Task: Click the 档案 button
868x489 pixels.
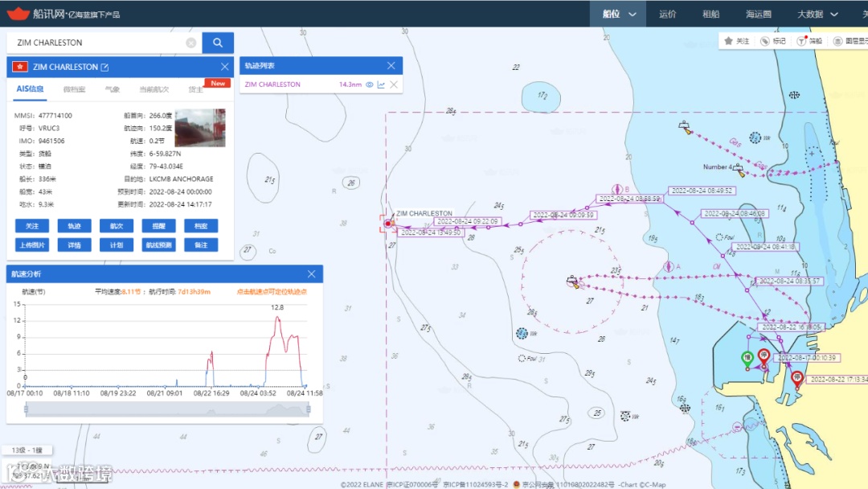Action: pos(201,226)
